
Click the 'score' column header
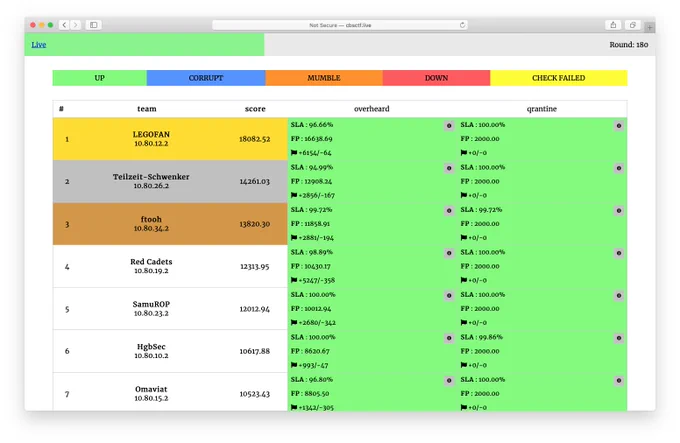[255, 109]
